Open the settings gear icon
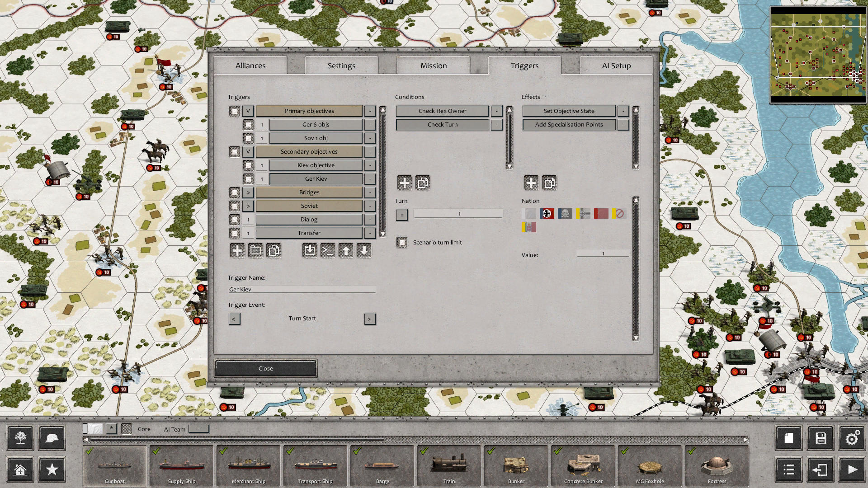The height and width of the screenshot is (488, 868). point(852,438)
